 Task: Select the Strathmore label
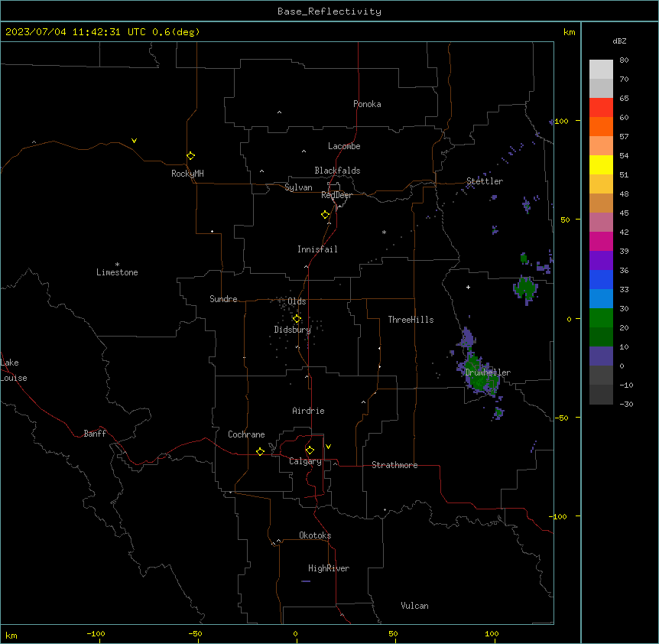click(x=394, y=465)
